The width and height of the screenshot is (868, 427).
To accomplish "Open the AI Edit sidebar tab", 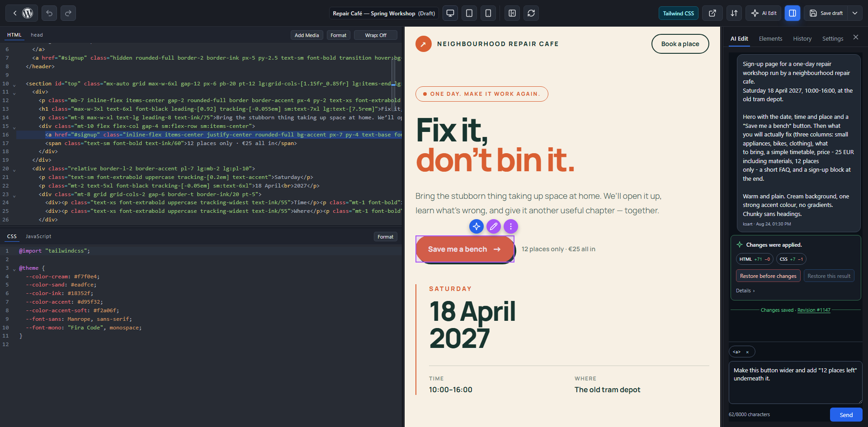I will [739, 39].
